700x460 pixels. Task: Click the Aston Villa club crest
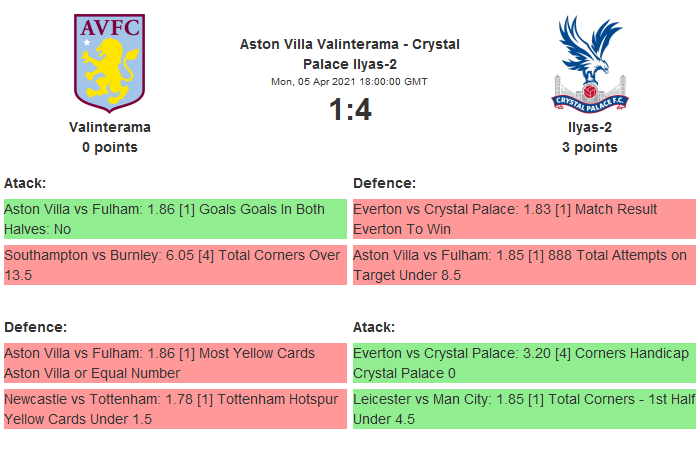pyautogui.click(x=110, y=62)
